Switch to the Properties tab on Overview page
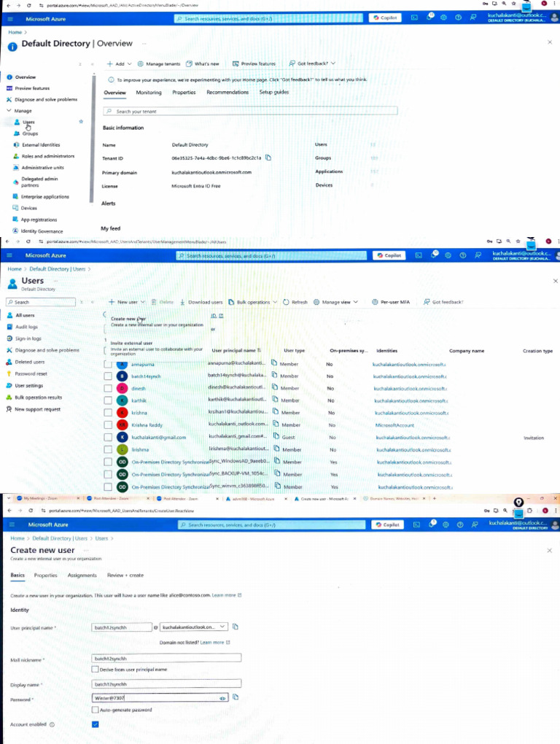This screenshot has height=744, width=560. 184,93
